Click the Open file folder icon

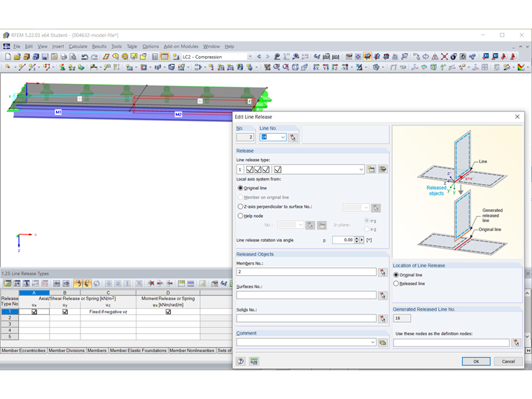pos(17,57)
